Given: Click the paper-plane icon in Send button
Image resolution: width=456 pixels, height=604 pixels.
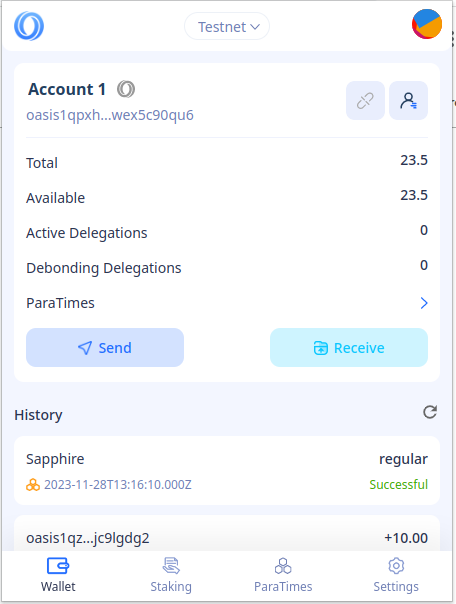Looking at the screenshot, I should pos(85,348).
